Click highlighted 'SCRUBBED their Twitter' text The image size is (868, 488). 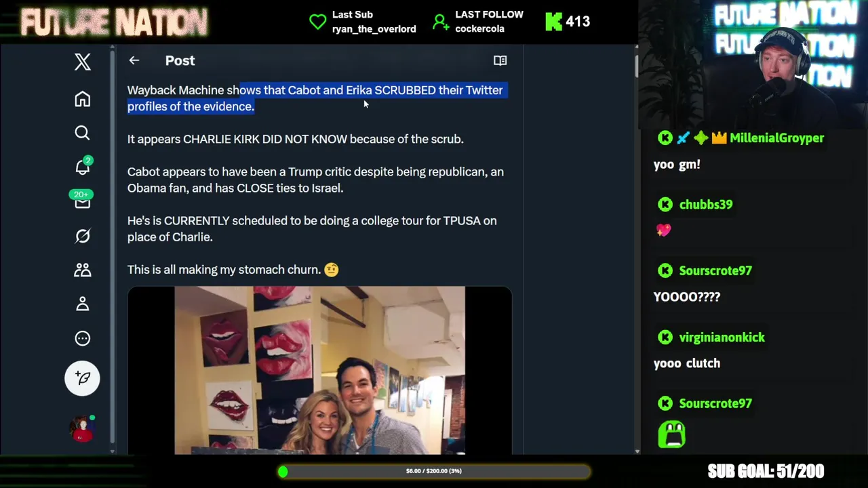438,90
